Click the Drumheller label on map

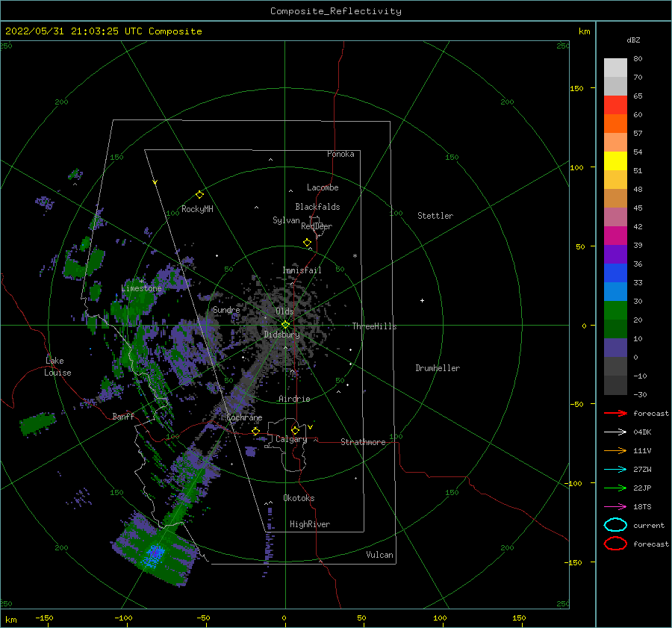pyautogui.click(x=438, y=368)
